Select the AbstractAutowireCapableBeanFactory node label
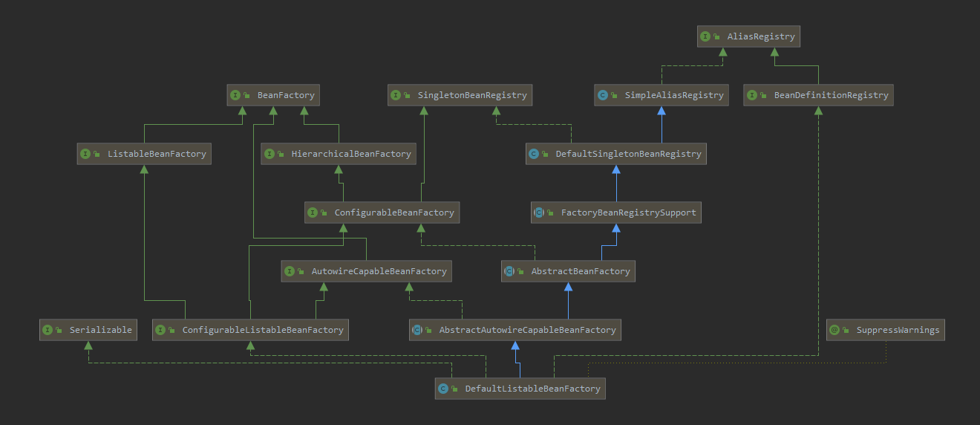This screenshot has width=980, height=425. coord(527,330)
